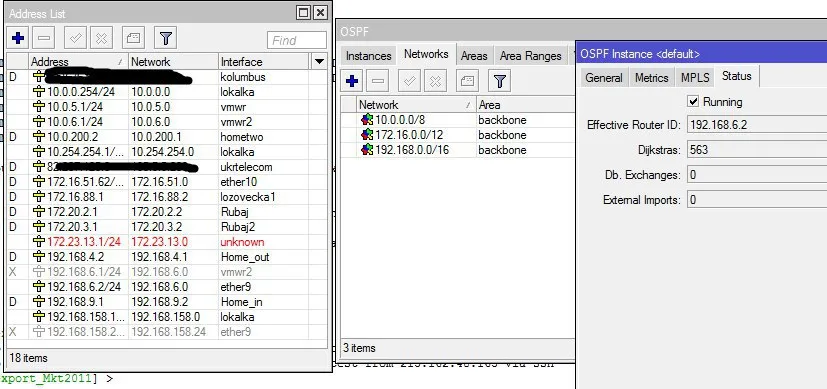Select the 10.0.0.0/8 backbone network row

pos(457,120)
